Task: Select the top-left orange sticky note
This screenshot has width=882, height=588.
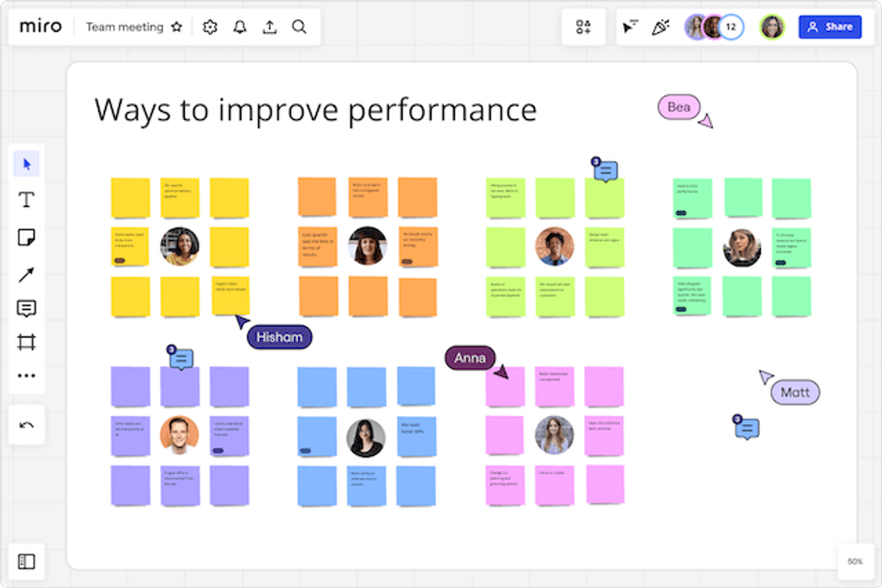Action: coord(317,197)
